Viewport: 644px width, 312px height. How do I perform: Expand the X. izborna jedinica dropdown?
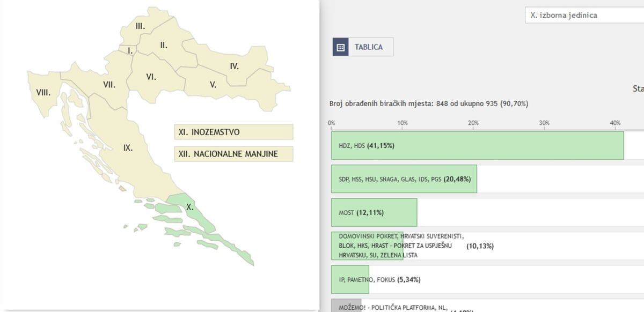[584, 16]
